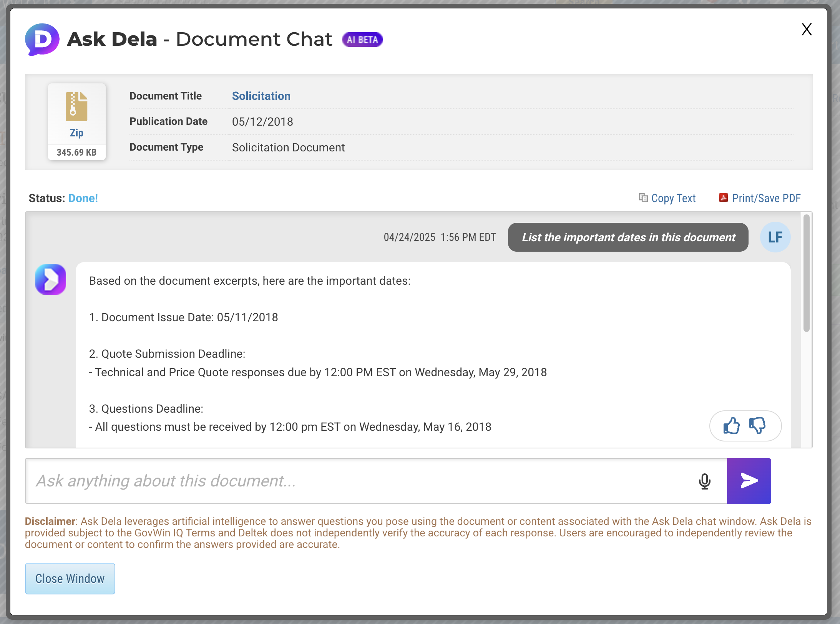
Task: Give the response a thumbs down
Action: [x=757, y=426]
